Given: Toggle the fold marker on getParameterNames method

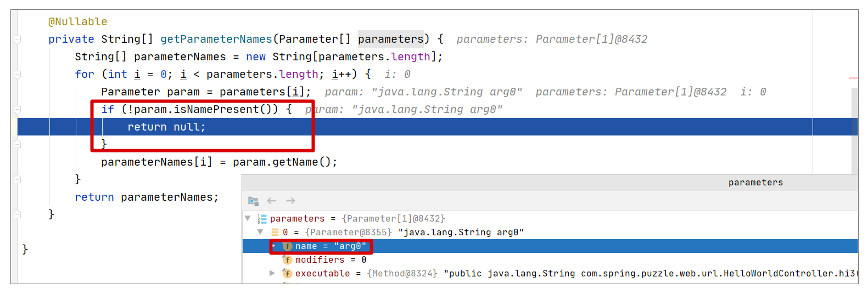Looking at the screenshot, I should pyautogui.click(x=18, y=39).
